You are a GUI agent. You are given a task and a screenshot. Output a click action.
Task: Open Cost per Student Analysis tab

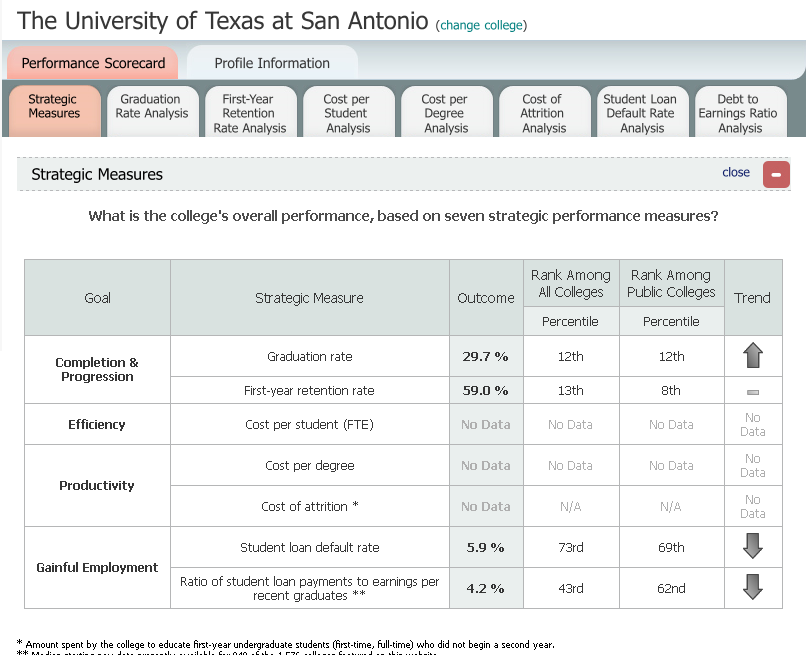point(348,113)
